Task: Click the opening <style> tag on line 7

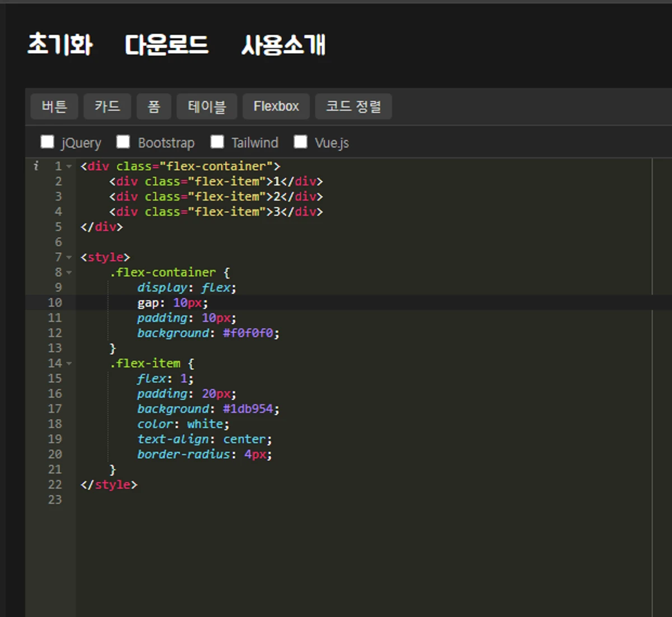Action: click(x=105, y=257)
